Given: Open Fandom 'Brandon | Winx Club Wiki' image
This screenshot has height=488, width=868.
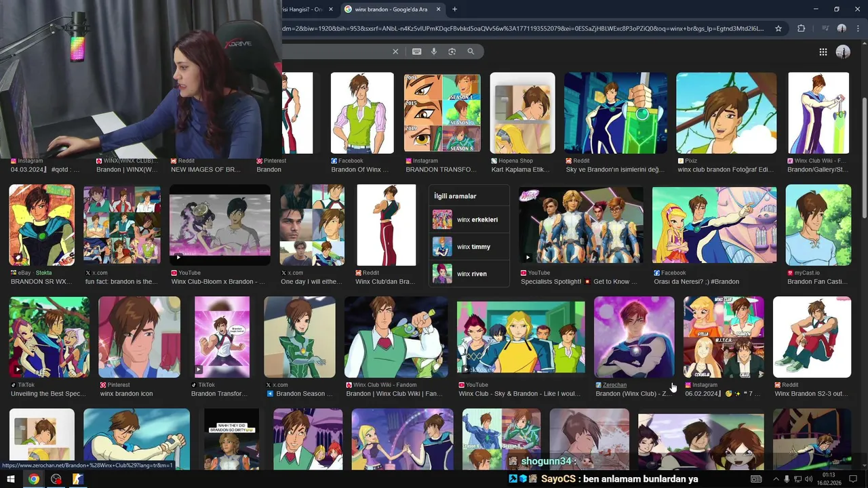Looking at the screenshot, I should pos(396,337).
